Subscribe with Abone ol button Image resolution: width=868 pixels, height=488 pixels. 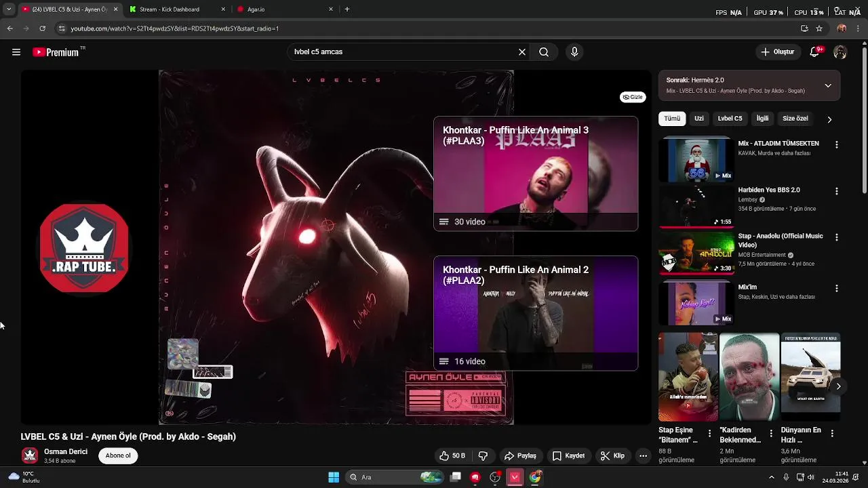click(118, 455)
